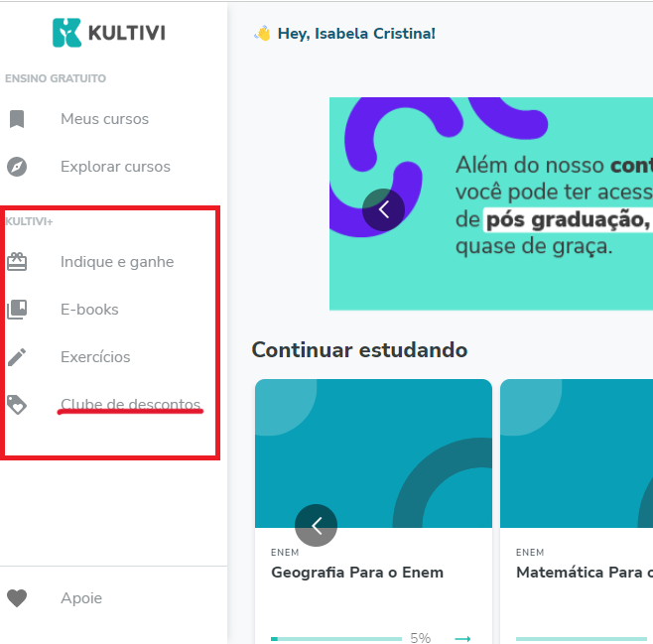Go to Indique e ganhe

coord(117,262)
